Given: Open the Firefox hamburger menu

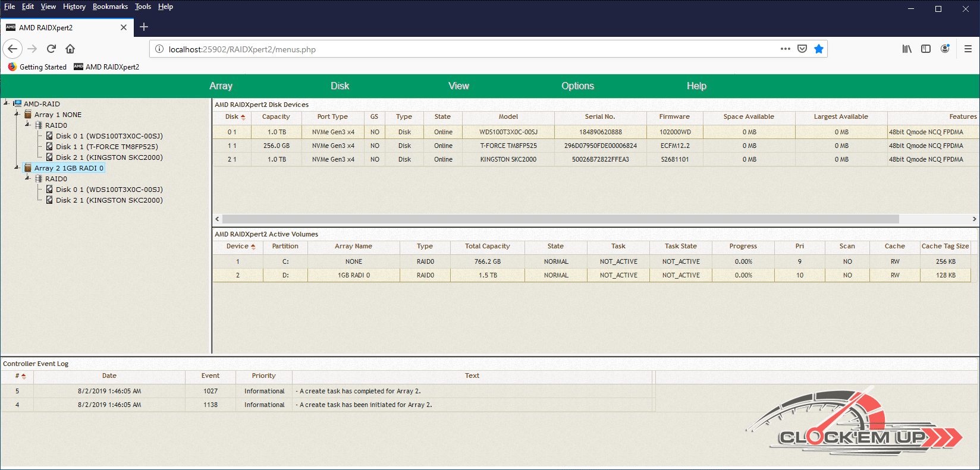Looking at the screenshot, I should (x=968, y=49).
